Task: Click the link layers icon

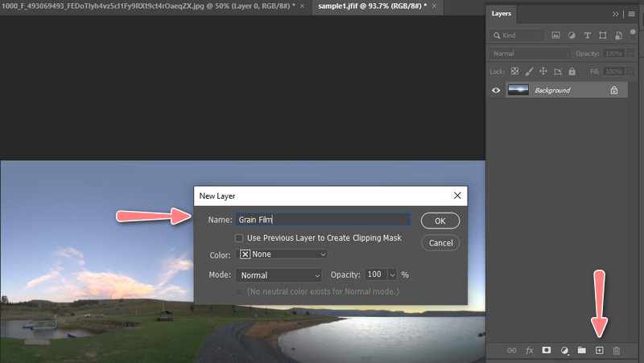Action: click(511, 350)
